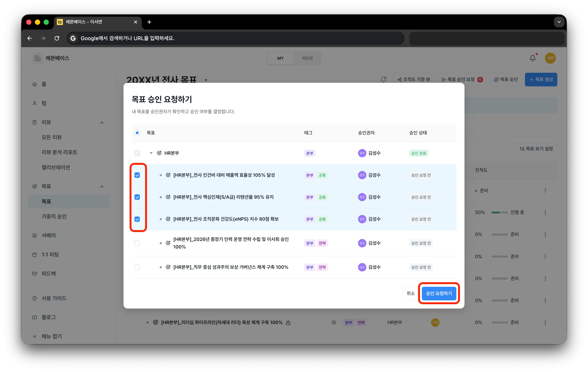Open the 20XX년 전사 목표 title dropdown

point(206,80)
